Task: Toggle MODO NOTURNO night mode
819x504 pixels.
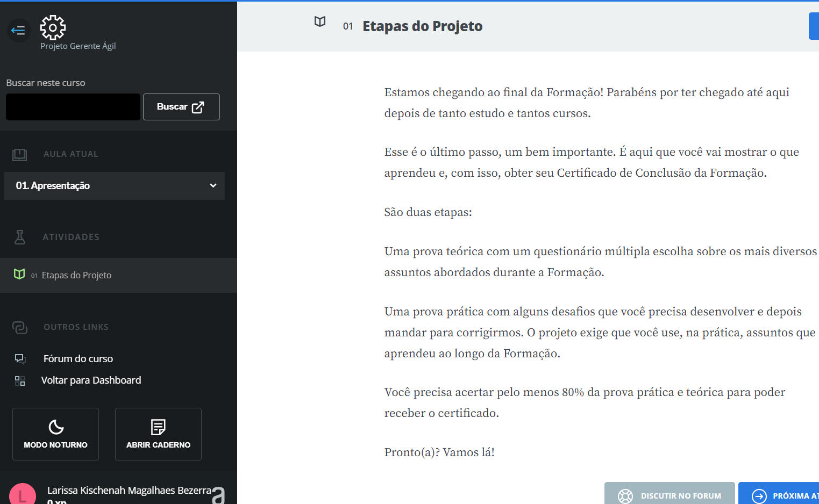Action: [55, 434]
